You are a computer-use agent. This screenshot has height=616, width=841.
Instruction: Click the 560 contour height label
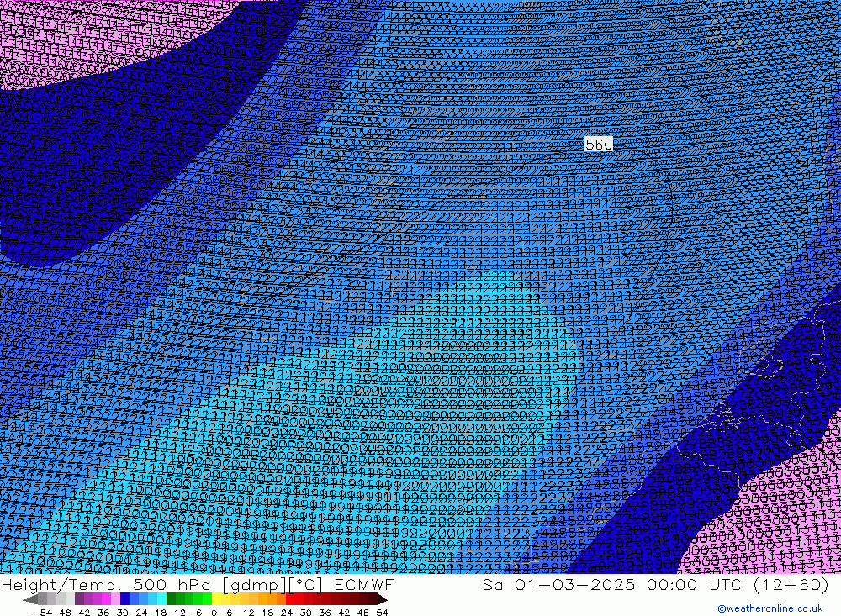click(x=598, y=145)
